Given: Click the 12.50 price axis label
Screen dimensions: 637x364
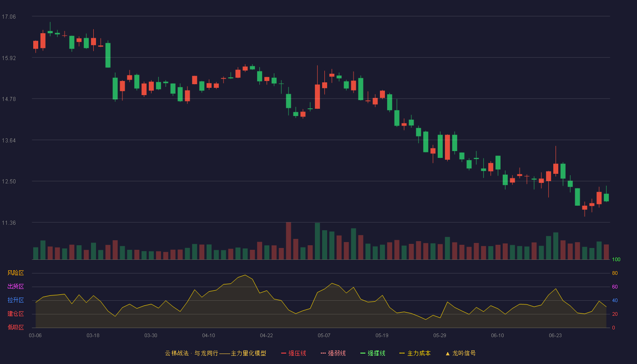Looking at the screenshot, I should [9, 182].
